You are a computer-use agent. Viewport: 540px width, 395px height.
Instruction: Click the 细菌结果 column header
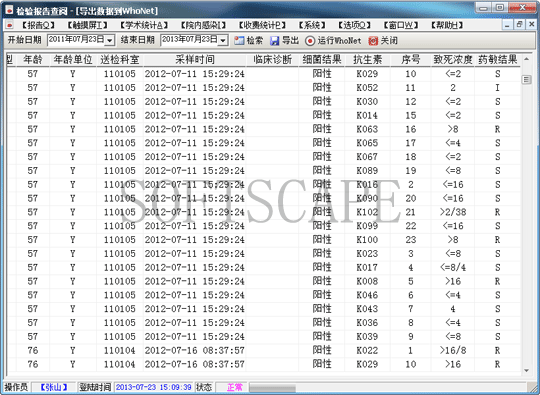coord(322,60)
